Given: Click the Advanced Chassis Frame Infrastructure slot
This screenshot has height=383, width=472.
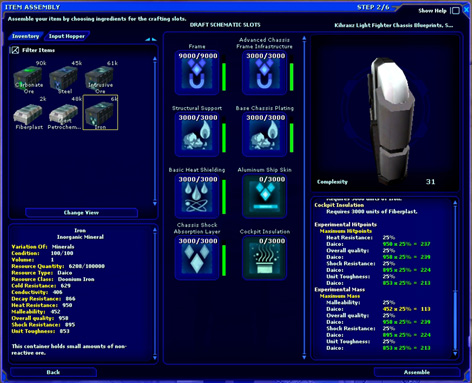Looking at the screenshot, I should [x=265, y=72].
